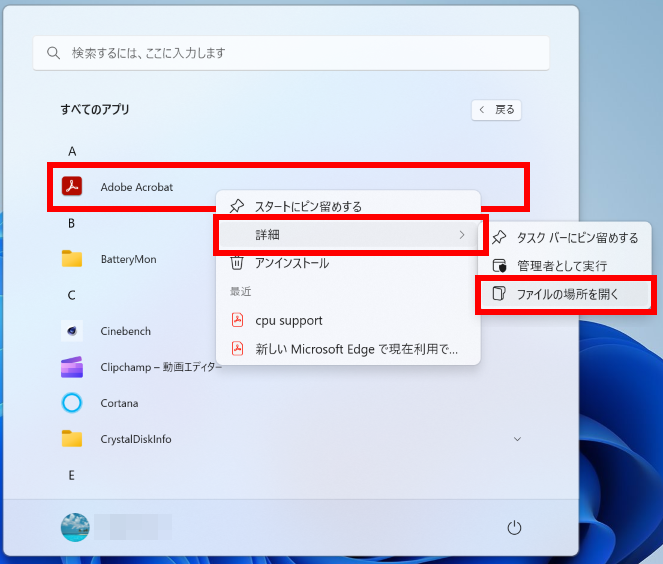Click the pin icon beside スタートにピン留めする
Screen dimensions: 663x564
[x=237, y=206]
